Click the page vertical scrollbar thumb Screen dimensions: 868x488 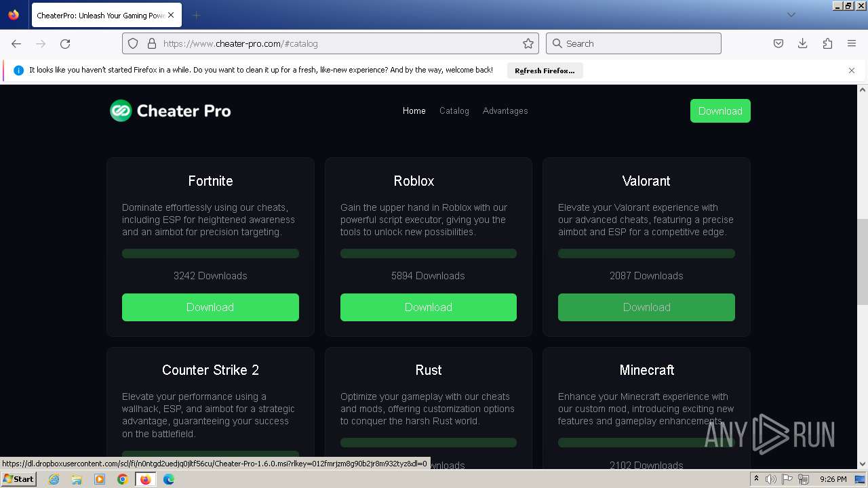863,262
